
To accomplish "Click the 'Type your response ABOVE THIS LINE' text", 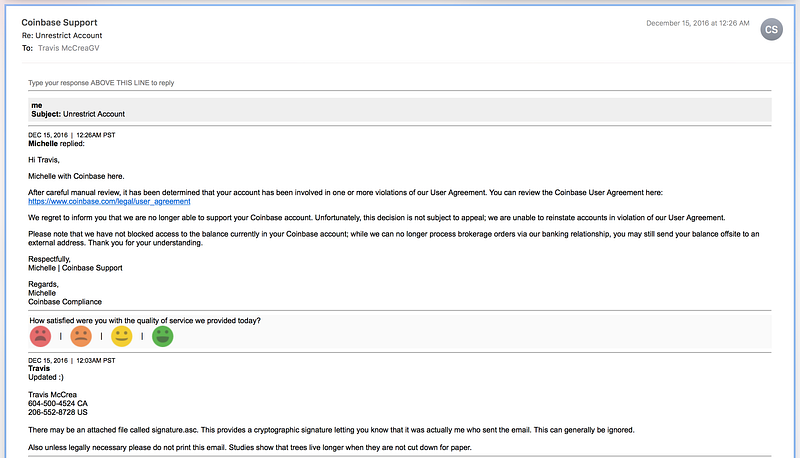I will 101,83.
